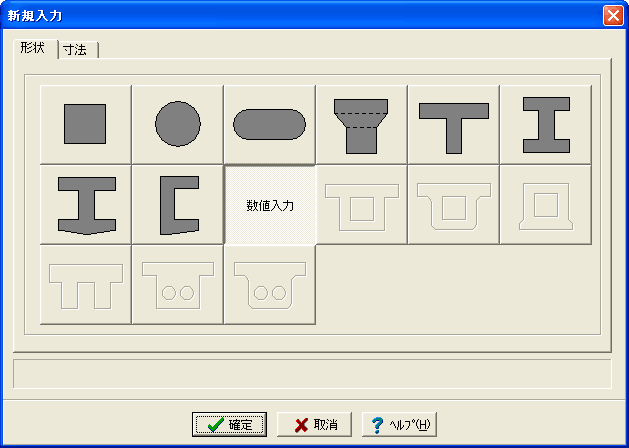
Task: Switch to the 形状 tab
Action: click(36, 49)
